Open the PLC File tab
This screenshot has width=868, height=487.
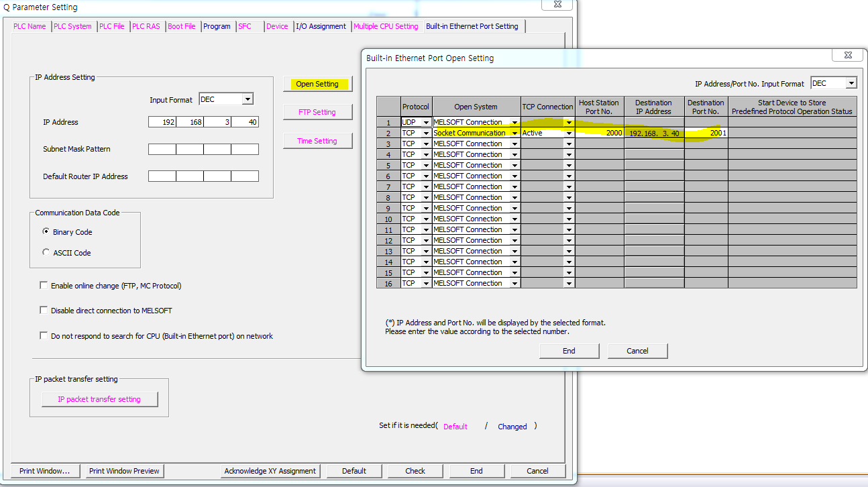tap(112, 26)
